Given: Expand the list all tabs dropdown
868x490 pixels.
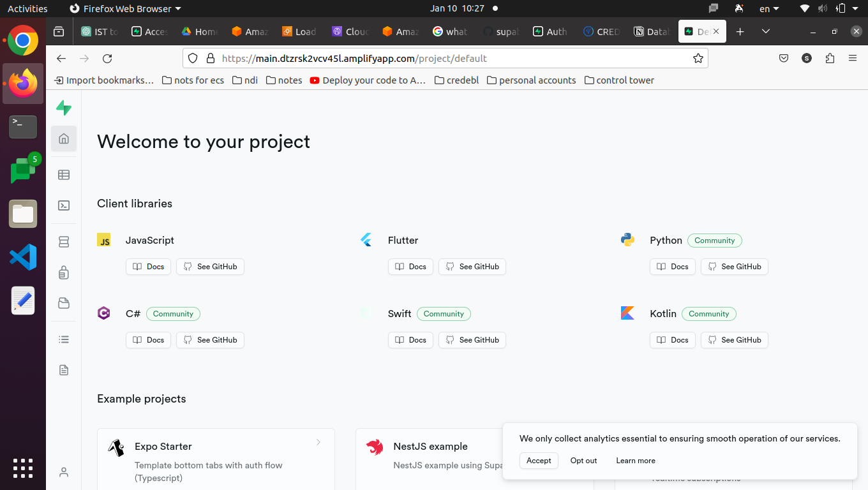Looking at the screenshot, I should [766, 31].
